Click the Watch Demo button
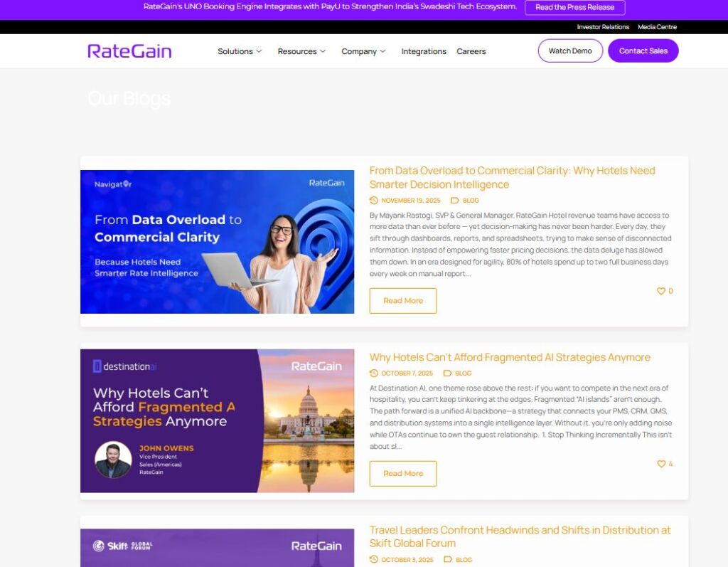The image size is (728, 567). click(x=570, y=51)
